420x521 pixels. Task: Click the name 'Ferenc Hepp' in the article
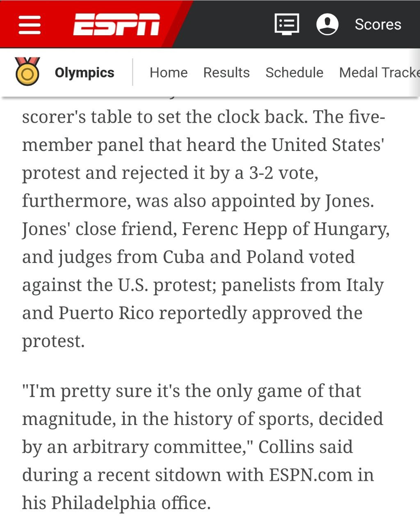point(234,229)
